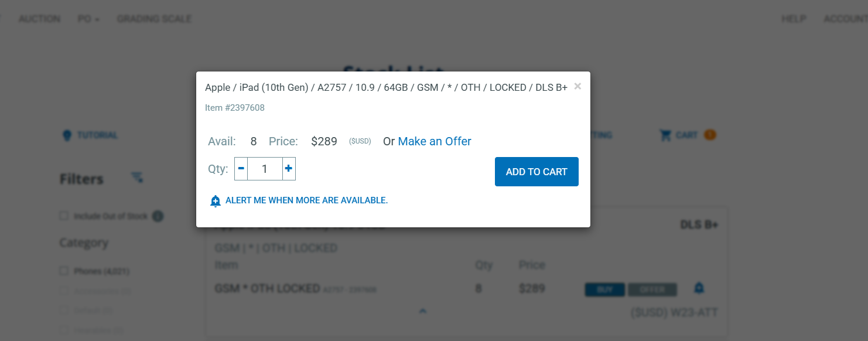Click the tutorial lightbulb icon
The width and height of the screenshot is (868, 341).
click(66, 135)
